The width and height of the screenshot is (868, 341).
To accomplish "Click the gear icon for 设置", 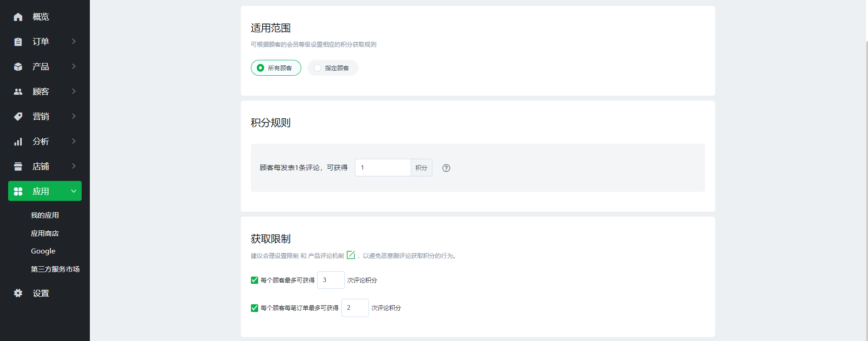I will (18, 293).
